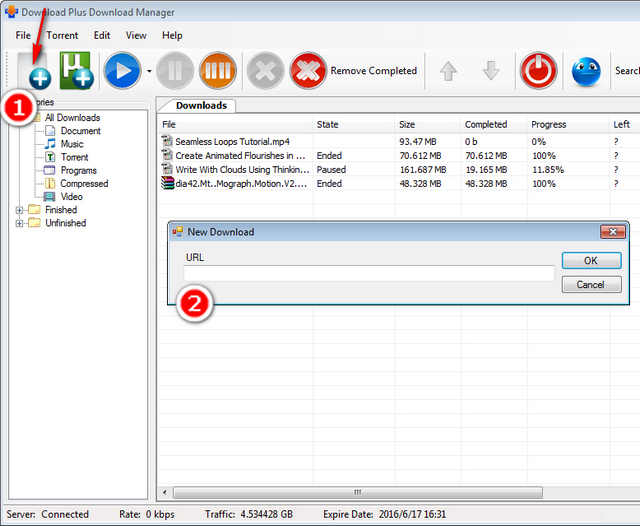Click the Expire Date status entry
The width and height of the screenshot is (640, 526).
click(384, 514)
